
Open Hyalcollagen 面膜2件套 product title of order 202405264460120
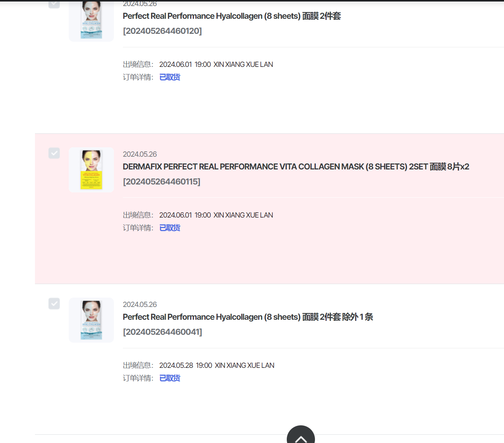pyautogui.click(x=232, y=16)
